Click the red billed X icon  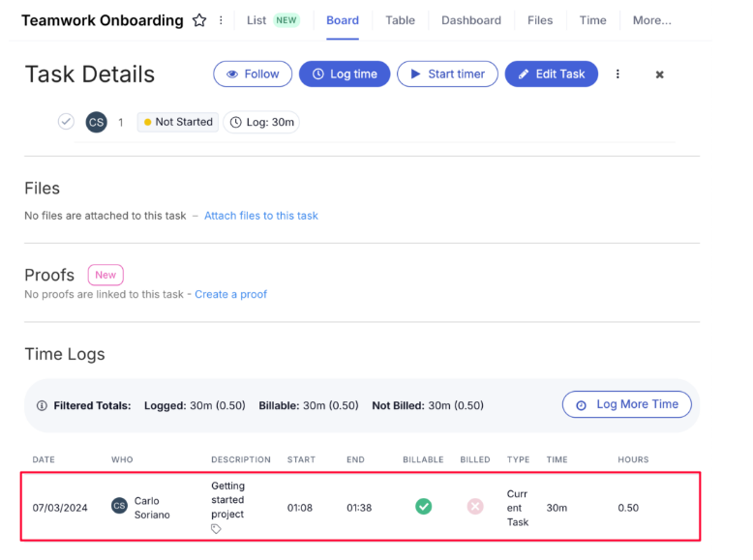click(x=474, y=507)
